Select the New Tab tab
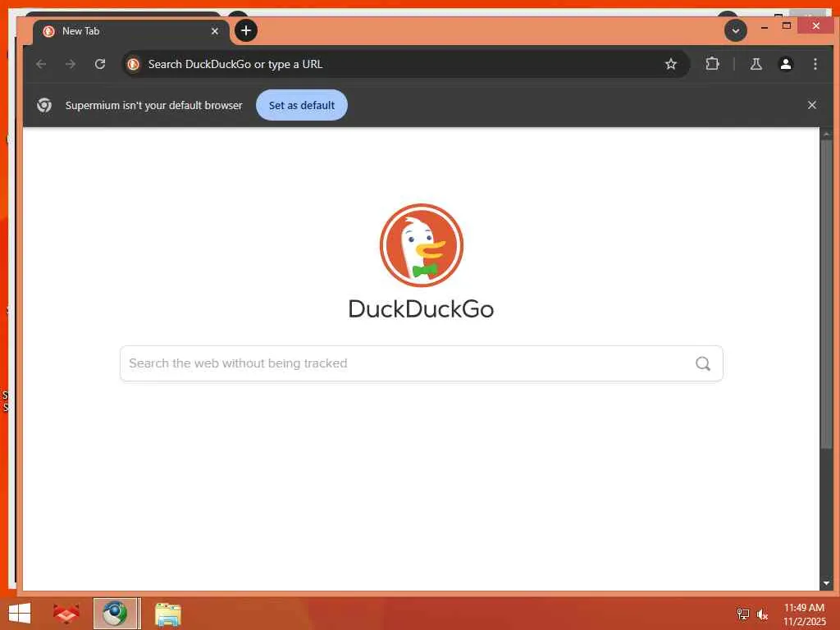840x630 pixels. coord(131,31)
